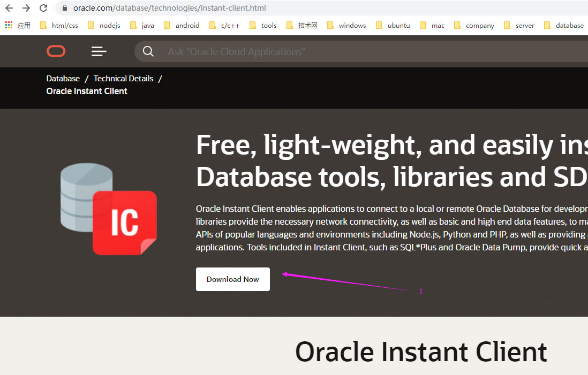The height and width of the screenshot is (375, 588).
Task: Open the windows bookmark folder
Action: click(346, 25)
